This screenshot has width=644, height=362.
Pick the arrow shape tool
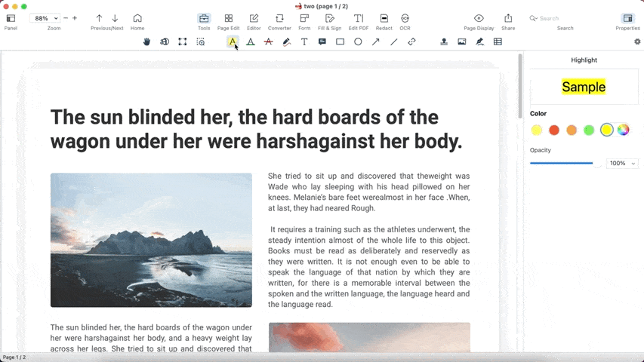click(x=376, y=42)
